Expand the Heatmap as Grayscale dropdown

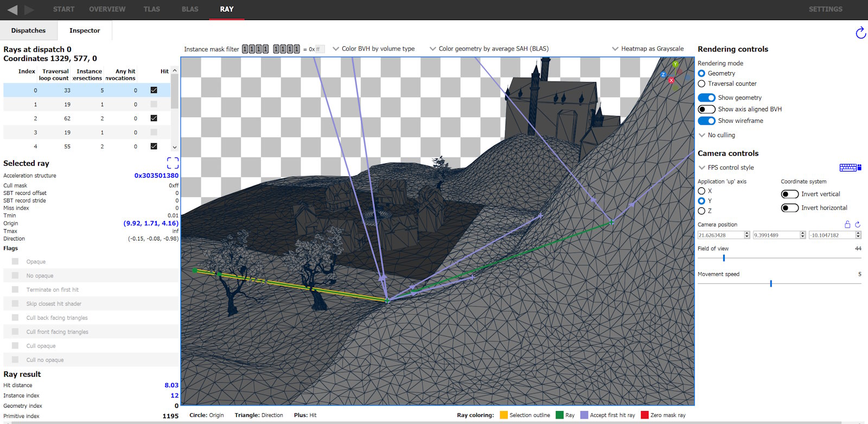pyautogui.click(x=648, y=49)
